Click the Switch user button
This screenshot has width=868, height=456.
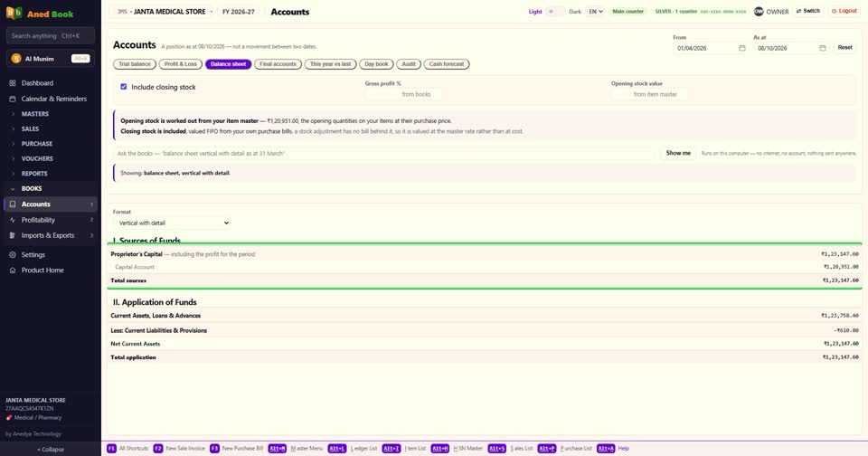807,11
